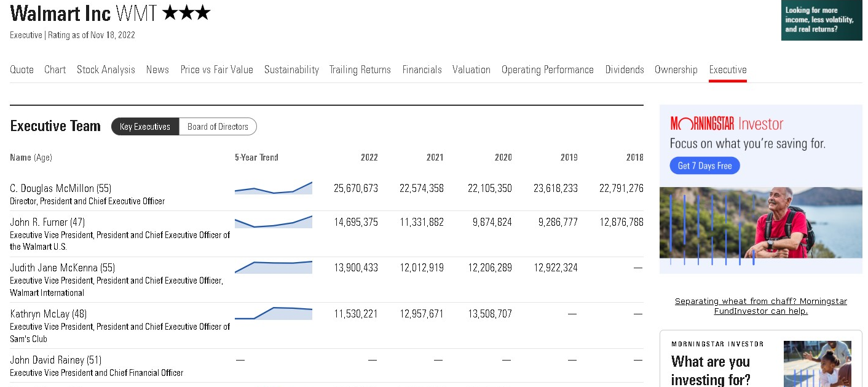Switch to the Dividends tab

coord(624,70)
